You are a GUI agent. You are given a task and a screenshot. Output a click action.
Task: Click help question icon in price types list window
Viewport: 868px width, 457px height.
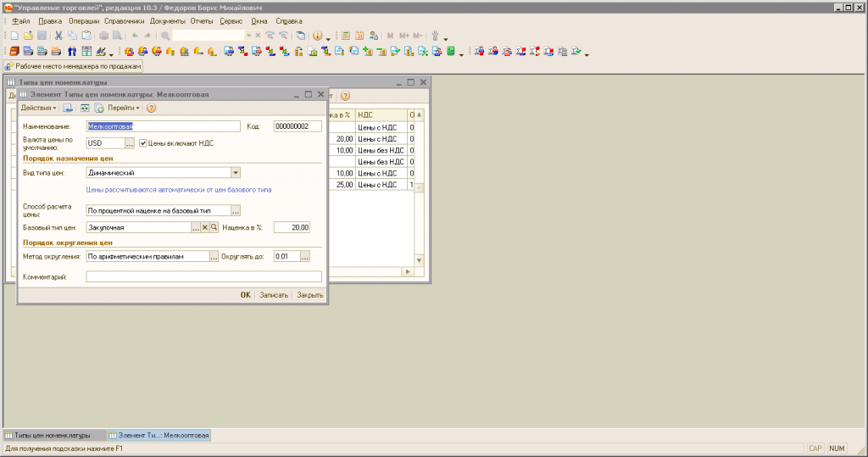coord(346,96)
